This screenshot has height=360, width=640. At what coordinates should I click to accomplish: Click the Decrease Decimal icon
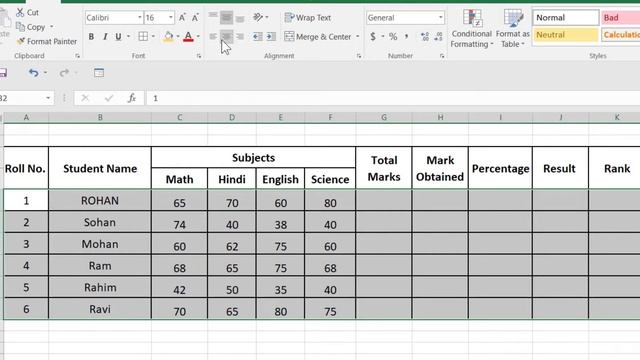click(x=438, y=37)
